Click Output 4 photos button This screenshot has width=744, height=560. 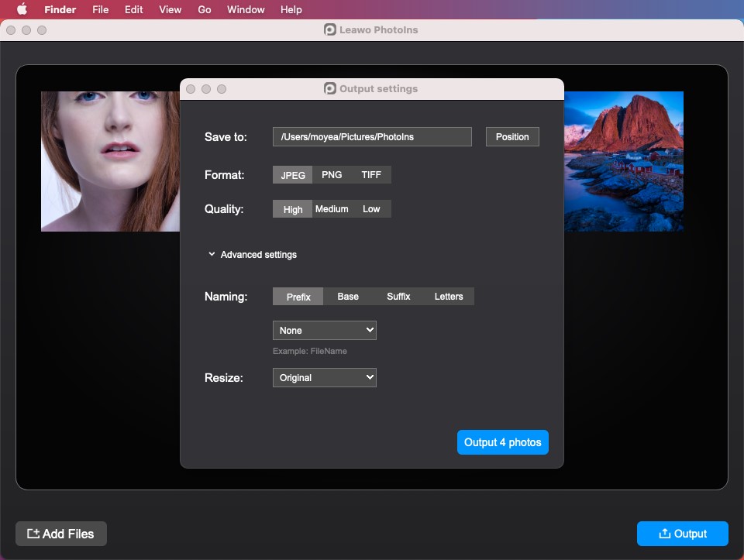(502, 442)
